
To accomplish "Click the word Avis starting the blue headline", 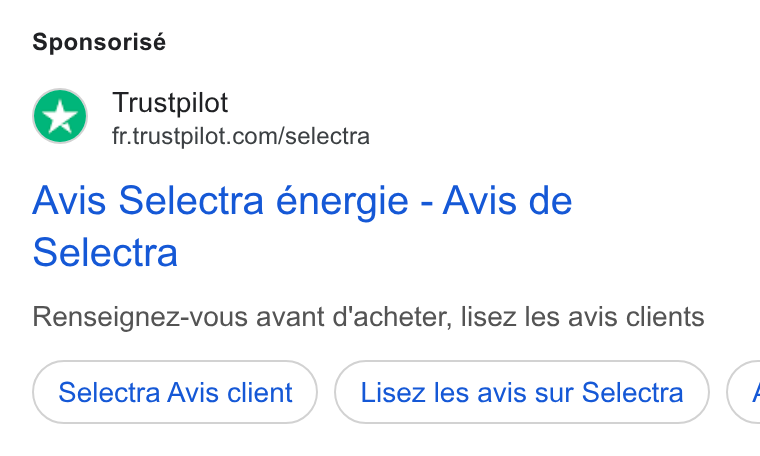I will [69, 200].
